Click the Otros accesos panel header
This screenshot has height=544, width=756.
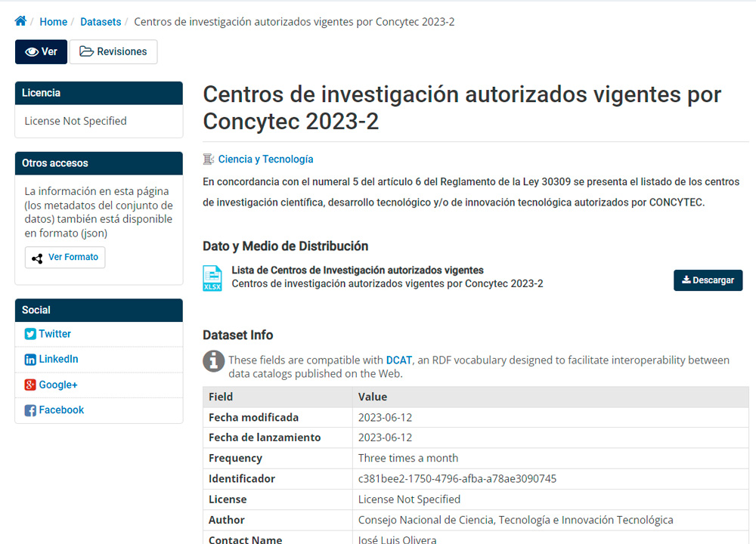click(x=99, y=163)
